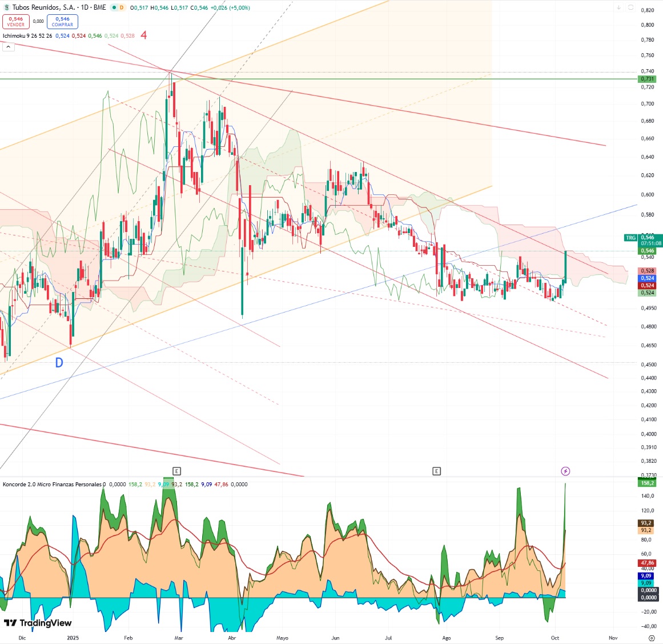Click the Oct label on the time axis
663x644 pixels.
(554, 638)
